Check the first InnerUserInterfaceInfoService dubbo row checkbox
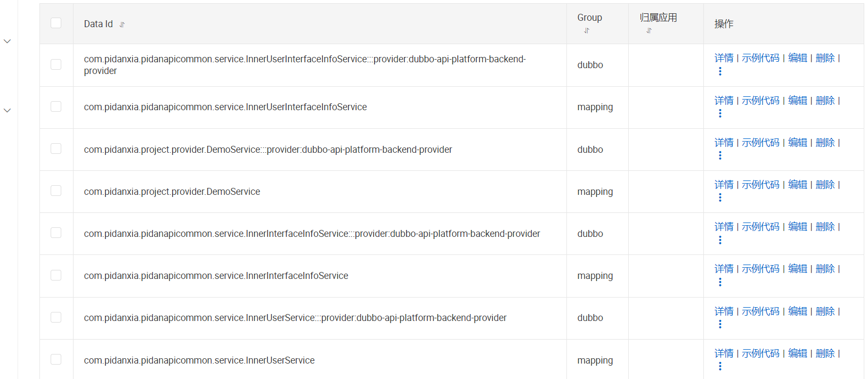 [x=56, y=64]
